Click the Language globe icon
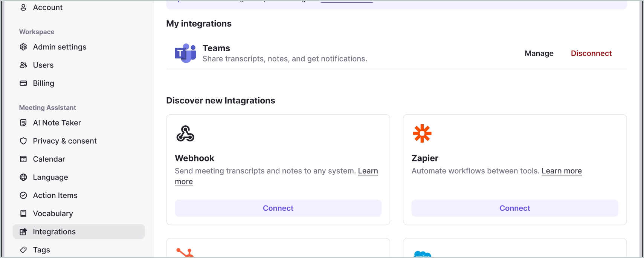 pyautogui.click(x=23, y=177)
